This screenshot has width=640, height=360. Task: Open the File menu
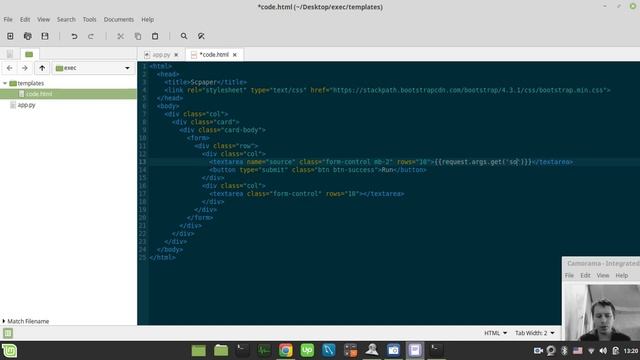[8, 19]
